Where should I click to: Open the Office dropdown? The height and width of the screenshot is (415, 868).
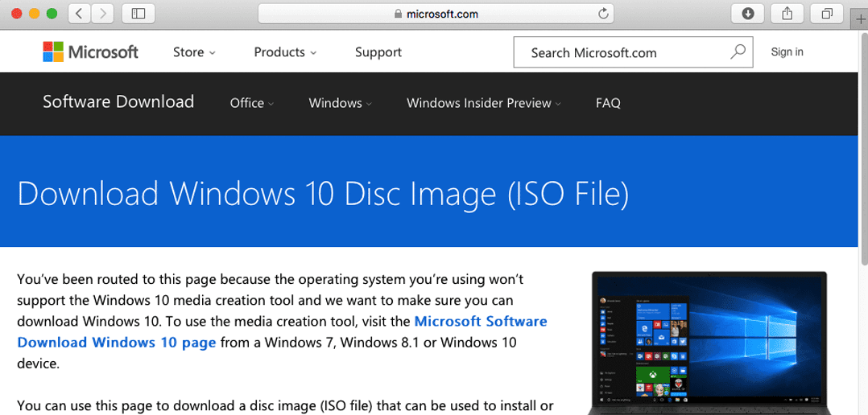pyautogui.click(x=252, y=103)
